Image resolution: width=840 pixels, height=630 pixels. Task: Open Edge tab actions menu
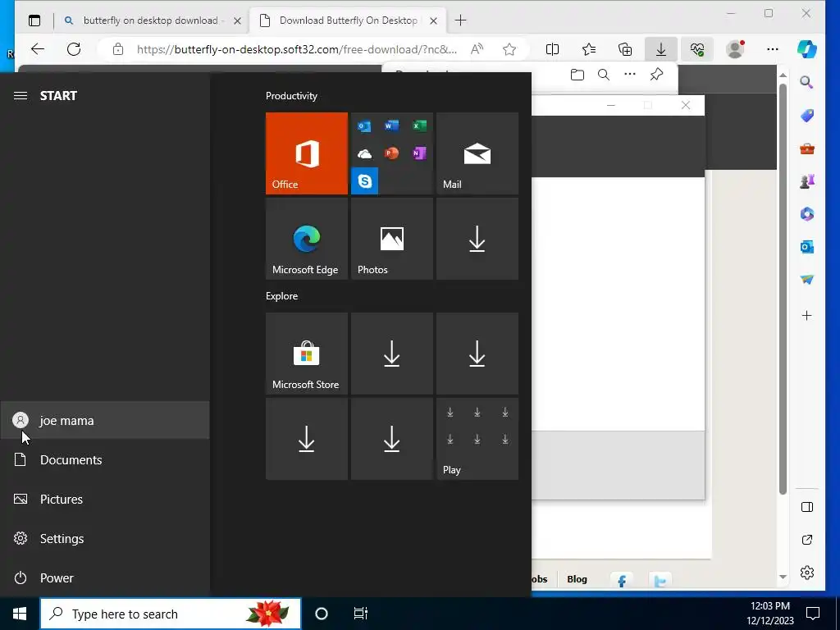34,21
